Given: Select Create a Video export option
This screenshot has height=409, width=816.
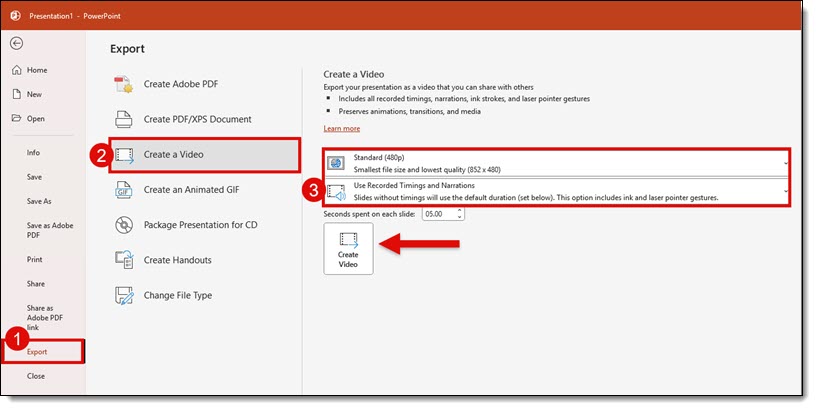Looking at the screenshot, I should coord(204,154).
